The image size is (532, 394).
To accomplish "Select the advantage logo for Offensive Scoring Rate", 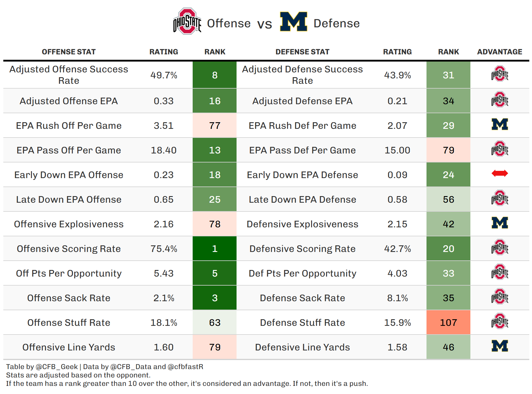I will pos(500,247).
